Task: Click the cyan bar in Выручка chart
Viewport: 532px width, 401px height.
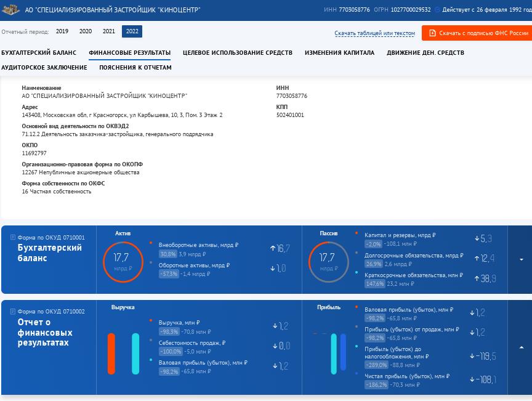Action: pos(135,354)
